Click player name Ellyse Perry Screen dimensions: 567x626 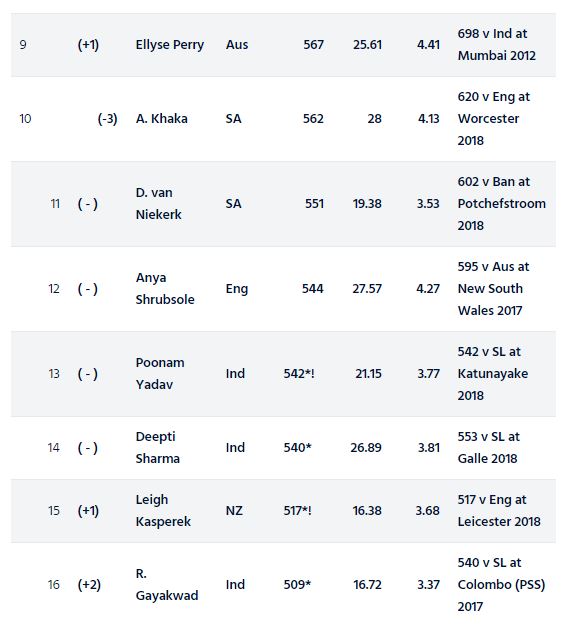pos(170,45)
